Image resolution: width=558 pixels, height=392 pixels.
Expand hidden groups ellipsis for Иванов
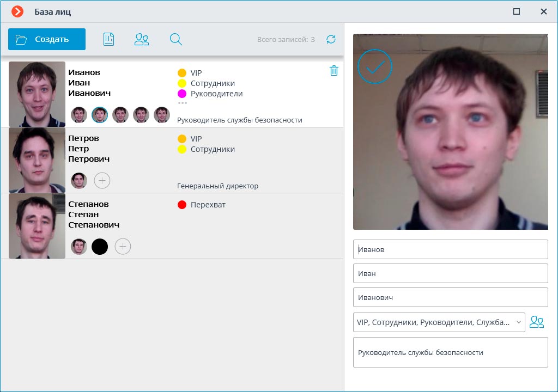tap(182, 103)
